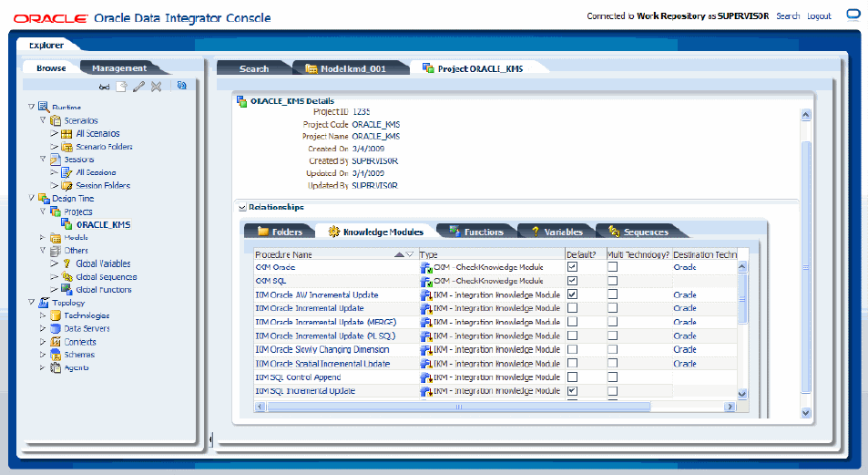Click the delete X toolbar icon

[x=157, y=87]
